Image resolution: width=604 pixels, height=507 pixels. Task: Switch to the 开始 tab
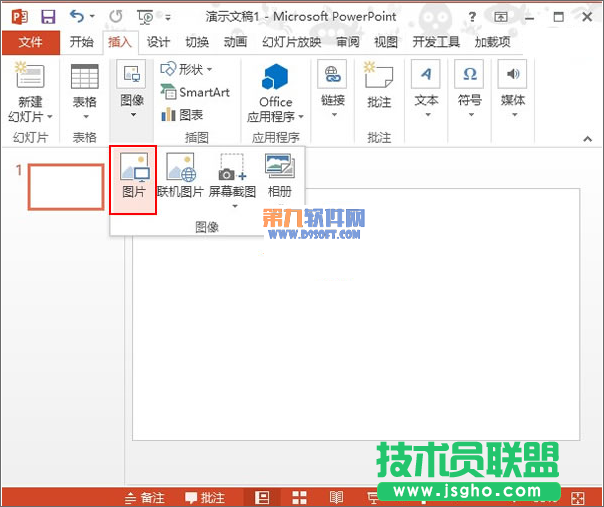point(82,42)
